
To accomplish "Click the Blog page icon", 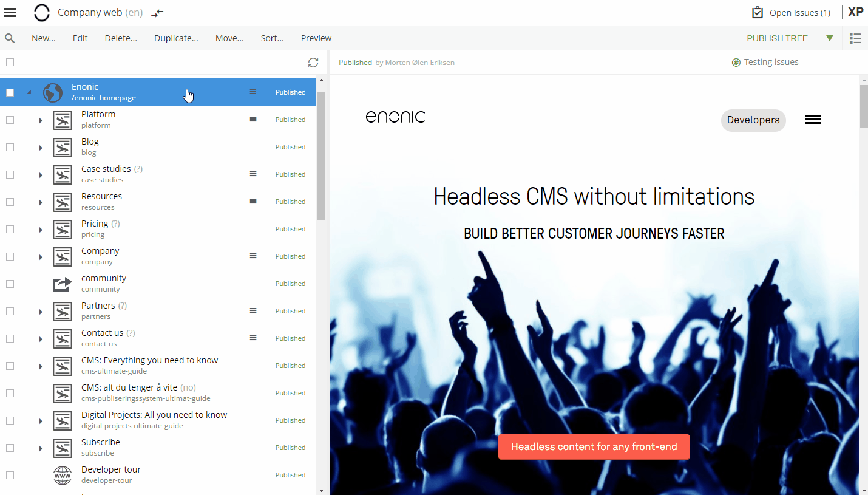I will click(63, 147).
